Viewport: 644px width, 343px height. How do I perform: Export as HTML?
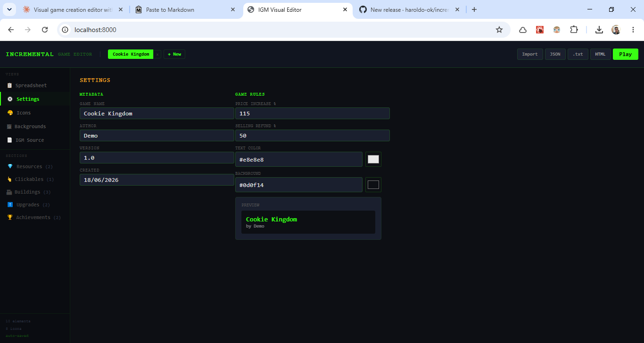(x=600, y=54)
